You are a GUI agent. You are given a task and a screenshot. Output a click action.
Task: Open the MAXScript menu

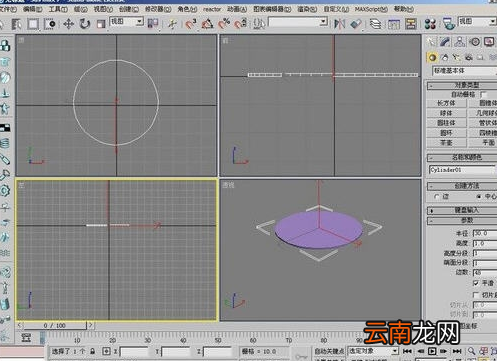(x=371, y=9)
